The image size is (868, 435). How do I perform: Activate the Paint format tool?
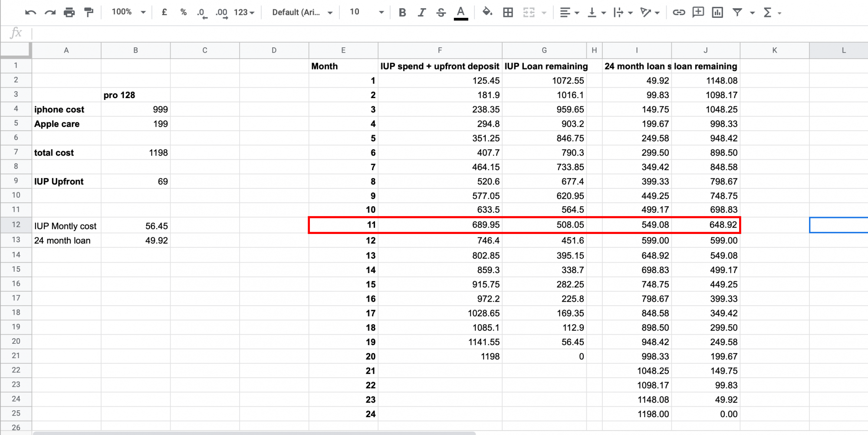point(89,13)
